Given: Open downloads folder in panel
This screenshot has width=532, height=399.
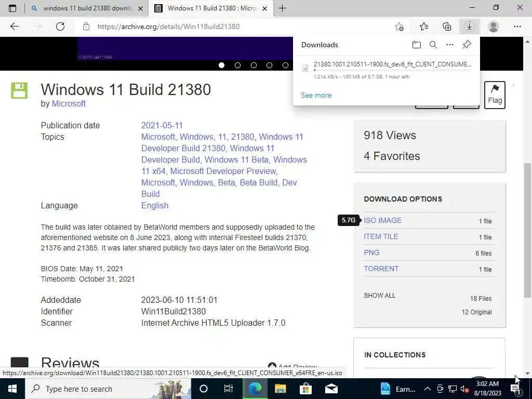Looking at the screenshot, I should click(417, 45).
